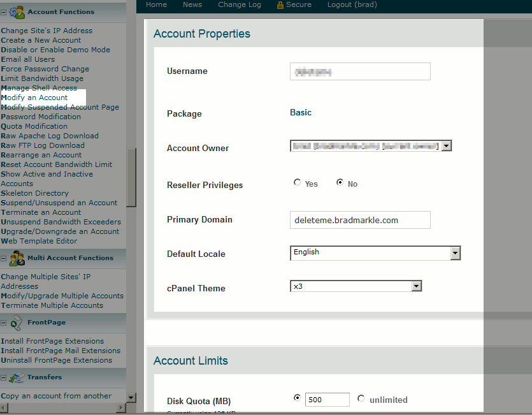This screenshot has height=415, width=532.
Task: Open Terminate Multiple Accounts link
Action: [52, 305]
